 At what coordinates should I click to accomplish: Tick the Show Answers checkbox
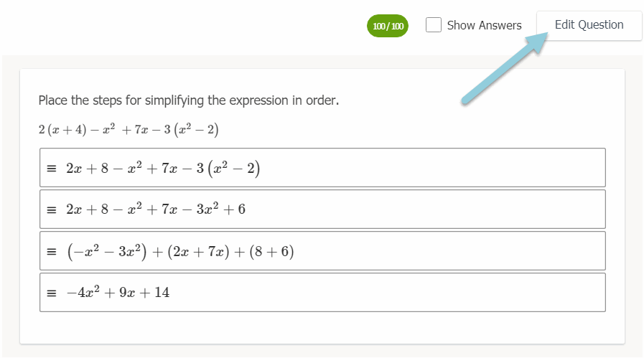pos(433,25)
